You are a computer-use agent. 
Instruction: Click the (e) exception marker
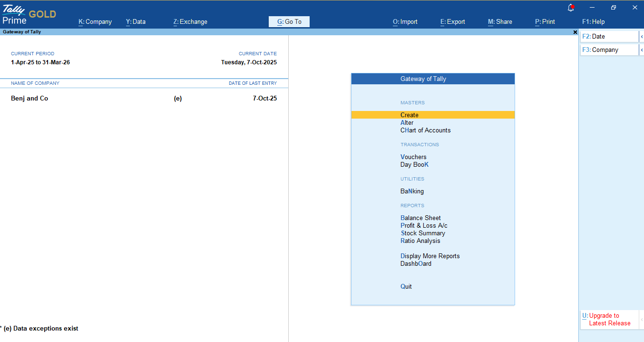click(x=178, y=99)
